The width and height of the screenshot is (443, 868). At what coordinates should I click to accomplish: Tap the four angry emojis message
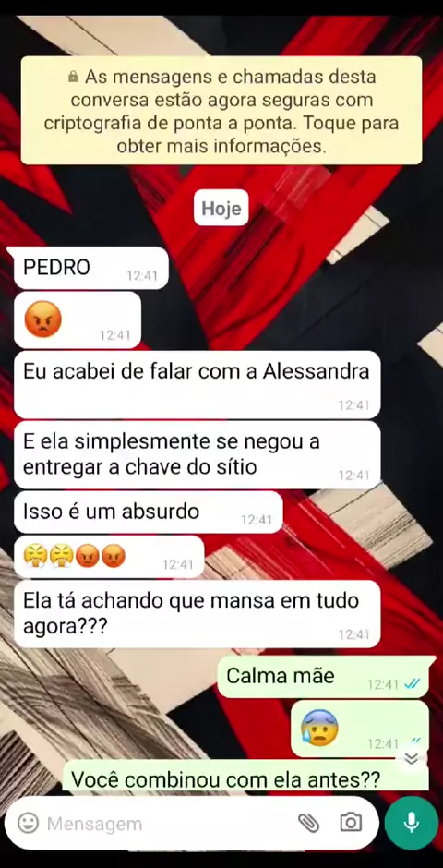[109, 556]
